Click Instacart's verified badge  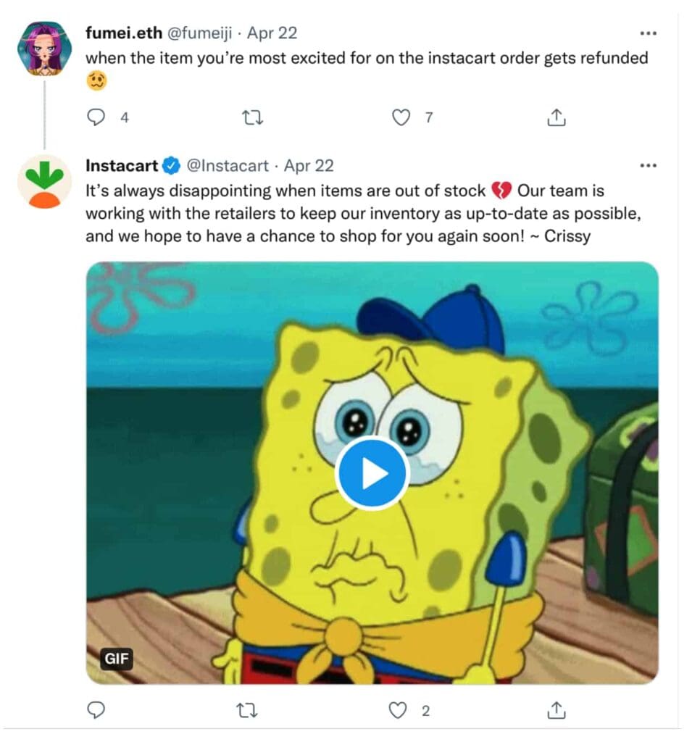point(171,166)
